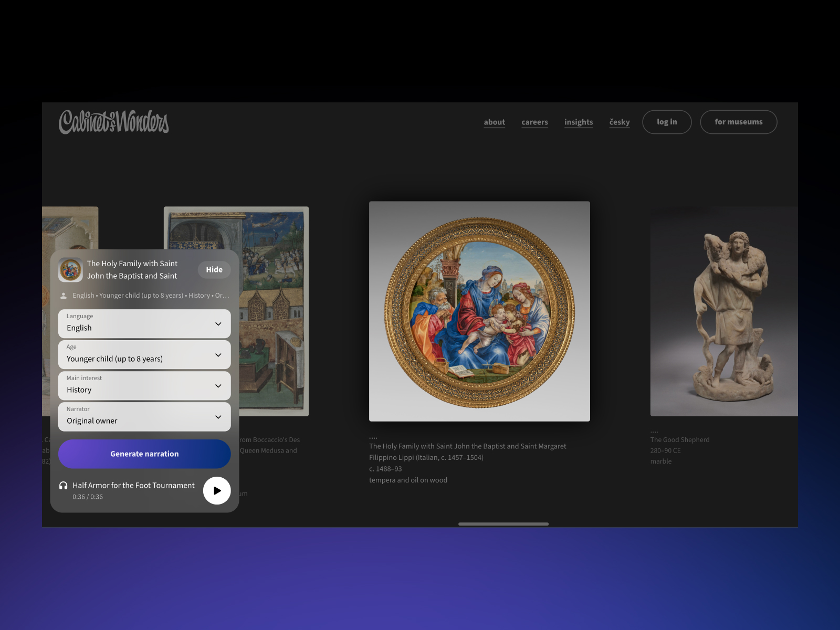This screenshot has height=630, width=840.
Task: Expand the Narrator selector
Action: click(144, 416)
